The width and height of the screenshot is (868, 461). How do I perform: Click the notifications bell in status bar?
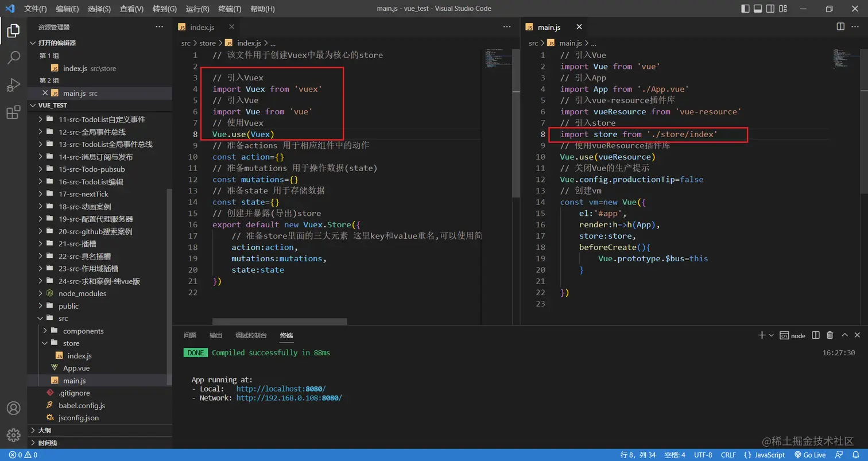click(x=855, y=455)
